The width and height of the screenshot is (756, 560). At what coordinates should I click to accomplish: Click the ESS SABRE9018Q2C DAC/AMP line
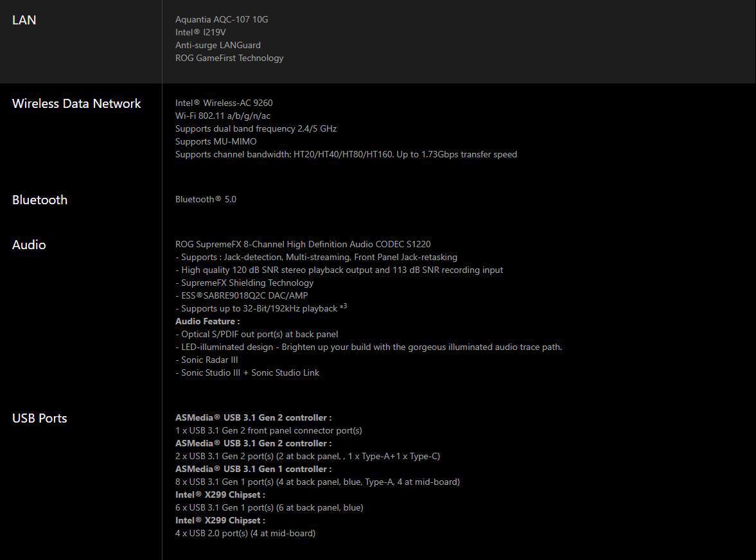point(242,295)
